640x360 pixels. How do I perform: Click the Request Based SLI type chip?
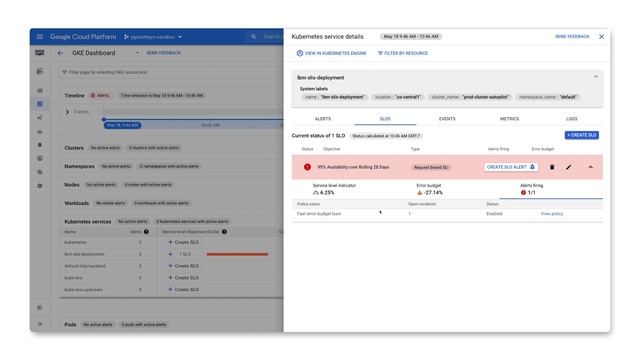431,167
